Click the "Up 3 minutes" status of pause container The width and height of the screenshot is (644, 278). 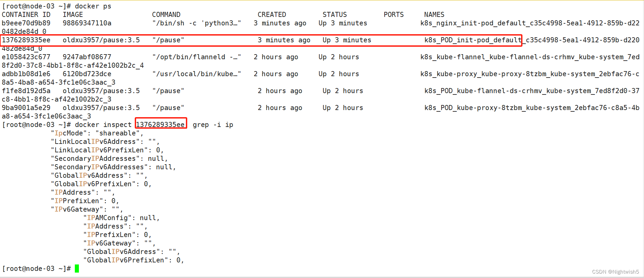click(347, 40)
